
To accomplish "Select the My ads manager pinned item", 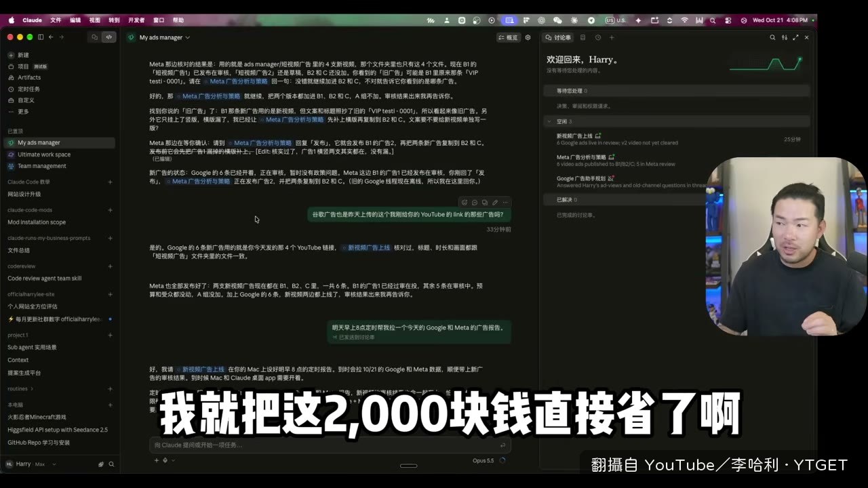I will [x=60, y=143].
